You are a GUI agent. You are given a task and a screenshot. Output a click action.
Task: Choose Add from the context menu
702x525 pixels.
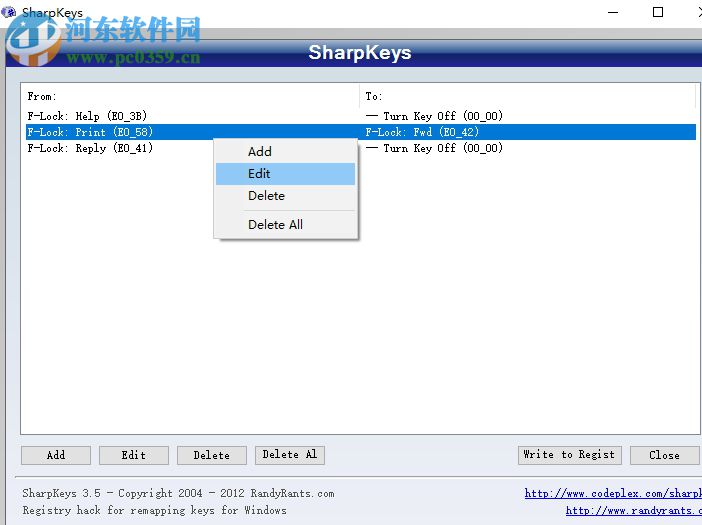[x=286, y=151]
